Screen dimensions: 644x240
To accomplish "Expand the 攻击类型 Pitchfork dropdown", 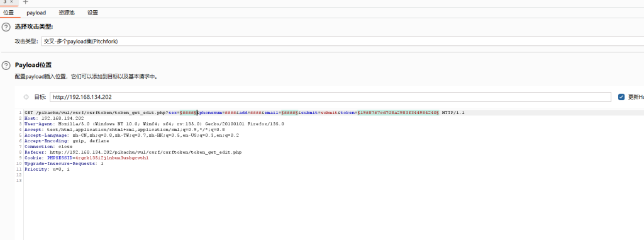I will pyautogui.click(x=342, y=41).
